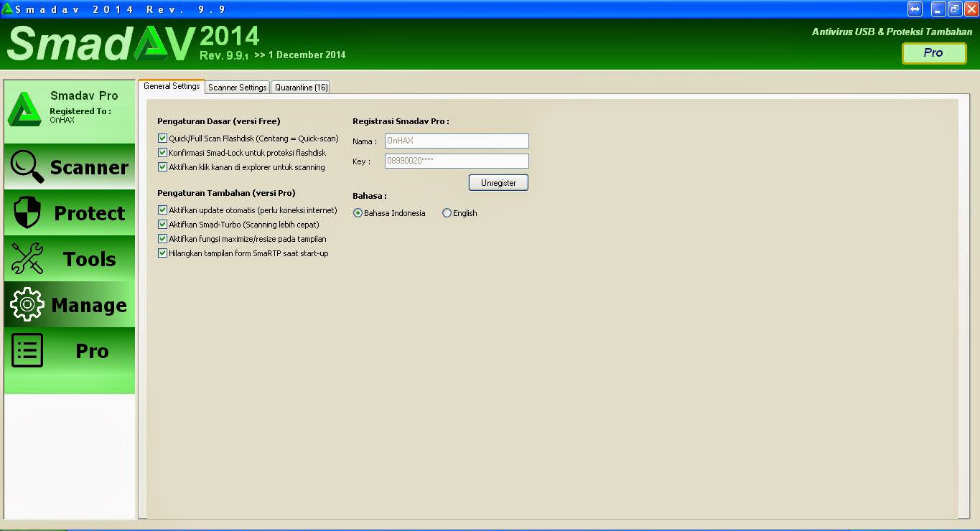Select English language radio button
The height and width of the screenshot is (531, 980).
[447, 213]
